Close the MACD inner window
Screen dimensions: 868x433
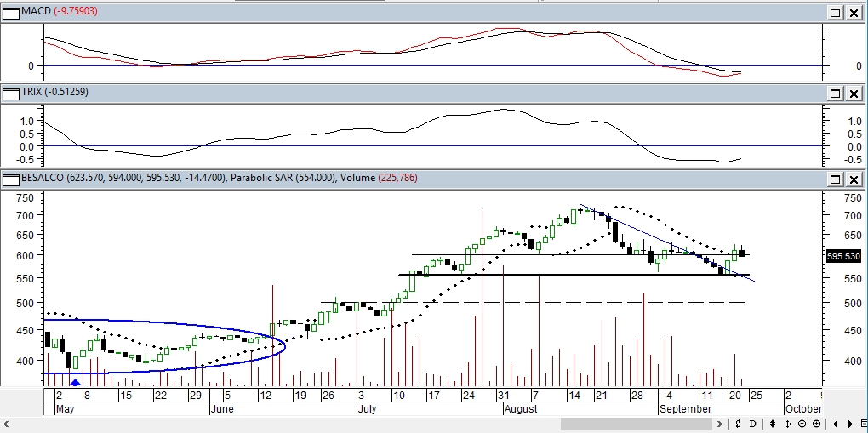pos(854,12)
